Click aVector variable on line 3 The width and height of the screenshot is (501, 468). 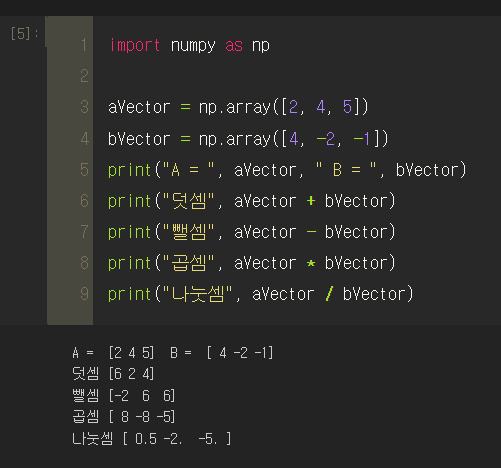[x=139, y=107]
